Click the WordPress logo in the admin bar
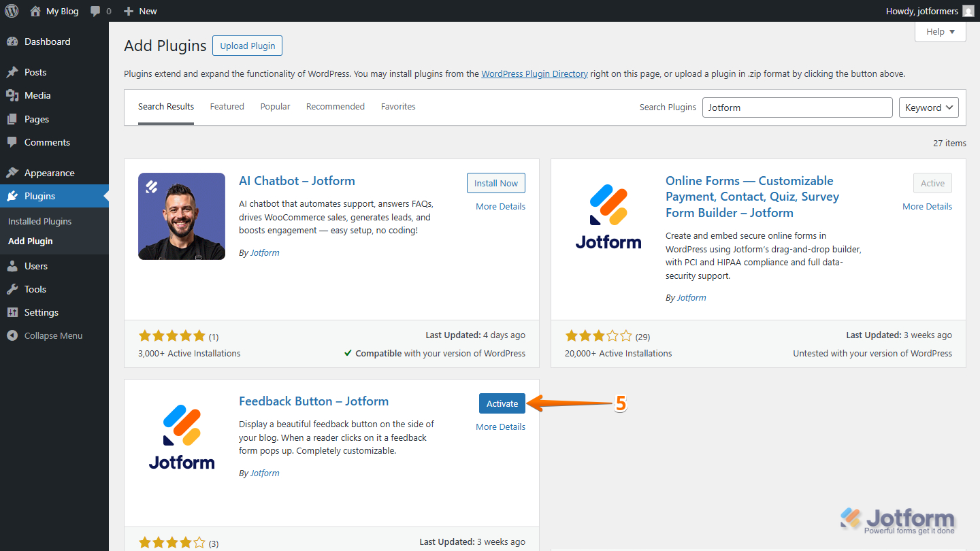This screenshot has height=551, width=980. click(11, 10)
